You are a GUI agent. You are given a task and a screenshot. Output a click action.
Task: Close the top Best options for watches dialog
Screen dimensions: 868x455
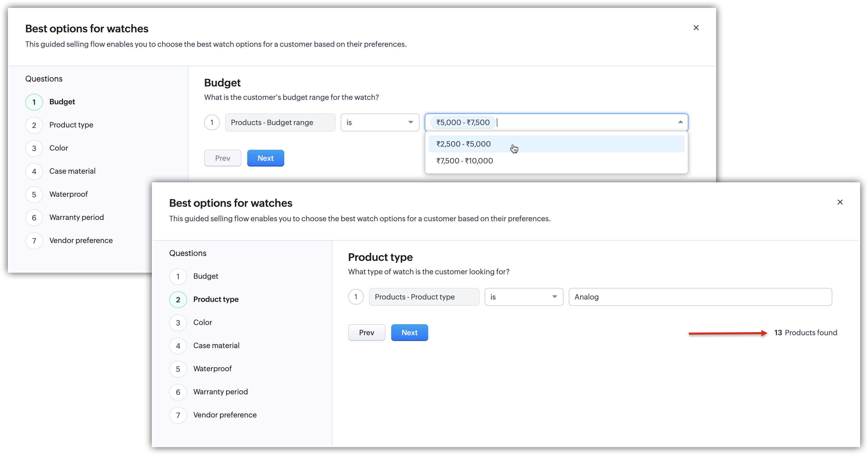click(696, 28)
